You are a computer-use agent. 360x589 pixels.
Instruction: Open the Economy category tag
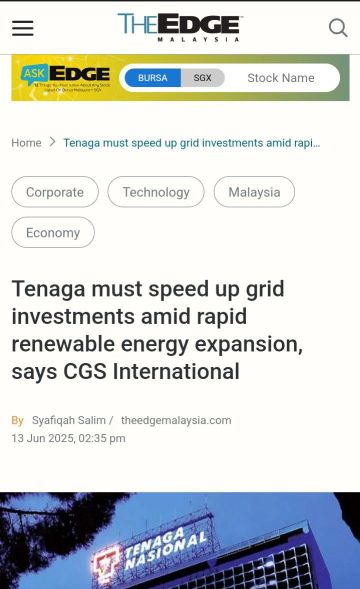(53, 233)
